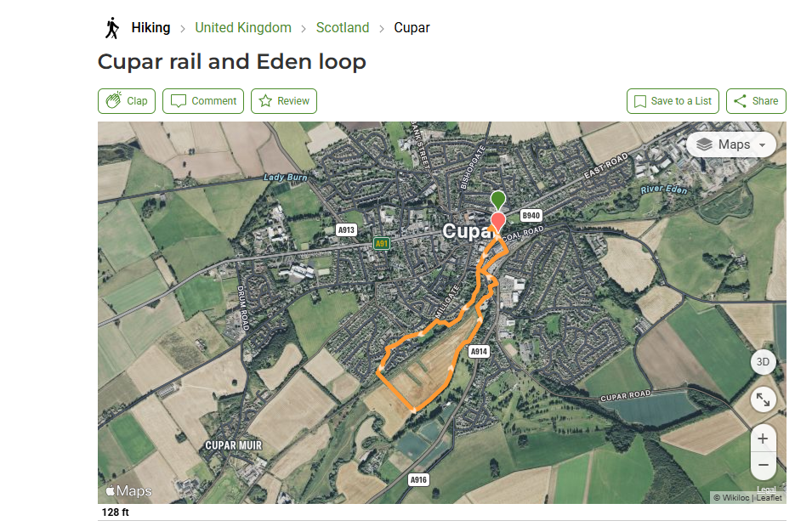The width and height of the screenshot is (795, 532).
Task: Save trail to a List
Action: pyautogui.click(x=673, y=101)
